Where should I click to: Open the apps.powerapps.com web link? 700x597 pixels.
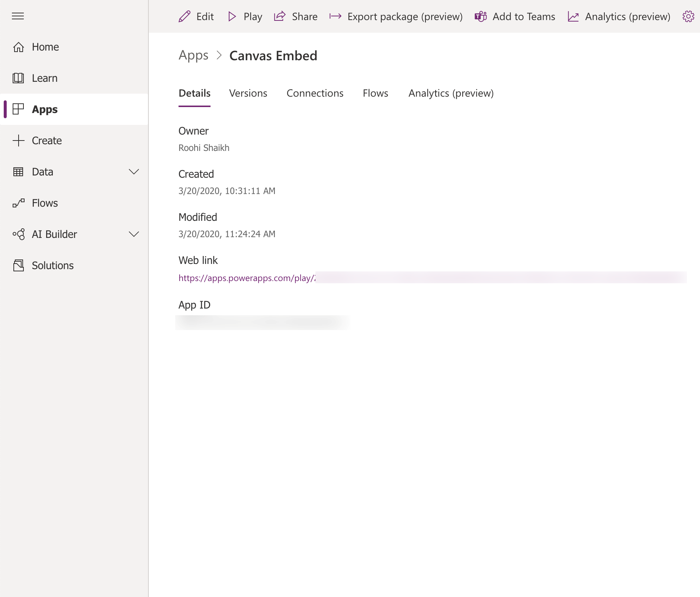(247, 278)
